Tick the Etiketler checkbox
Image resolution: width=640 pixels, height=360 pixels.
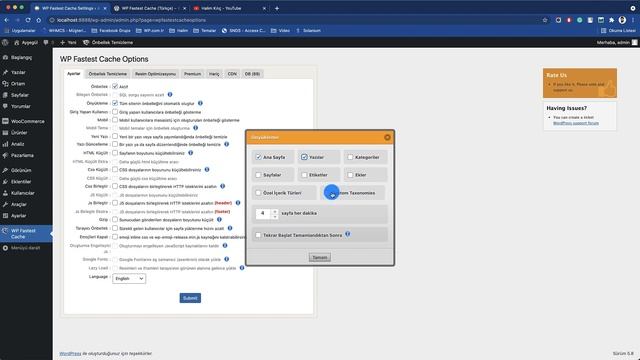(x=304, y=175)
